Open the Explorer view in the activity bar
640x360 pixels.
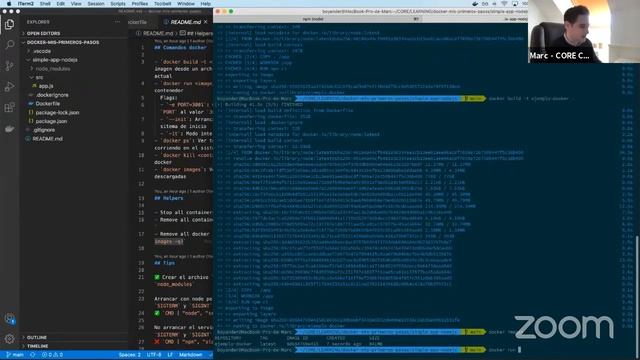click(9, 24)
